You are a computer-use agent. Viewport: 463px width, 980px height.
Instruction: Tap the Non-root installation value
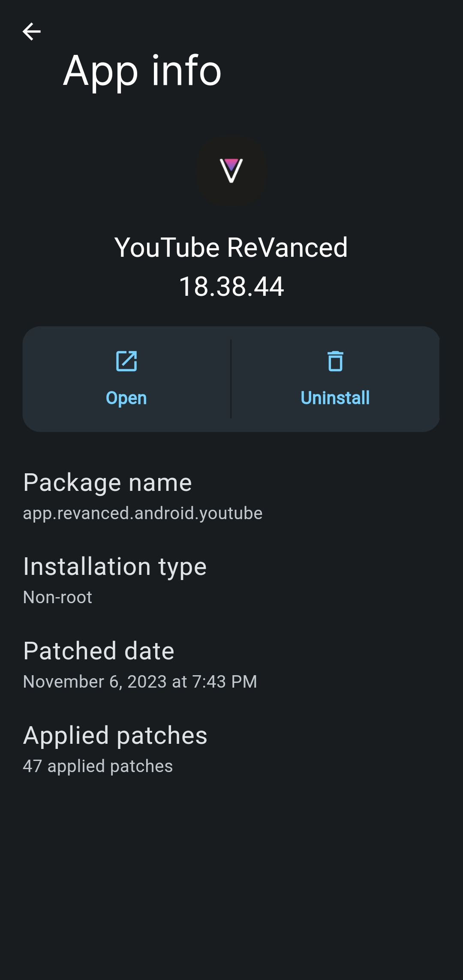click(57, 597)
